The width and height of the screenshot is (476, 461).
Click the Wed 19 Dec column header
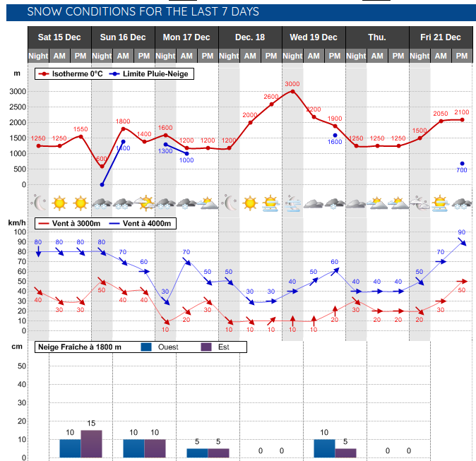[x=314, y=37]
